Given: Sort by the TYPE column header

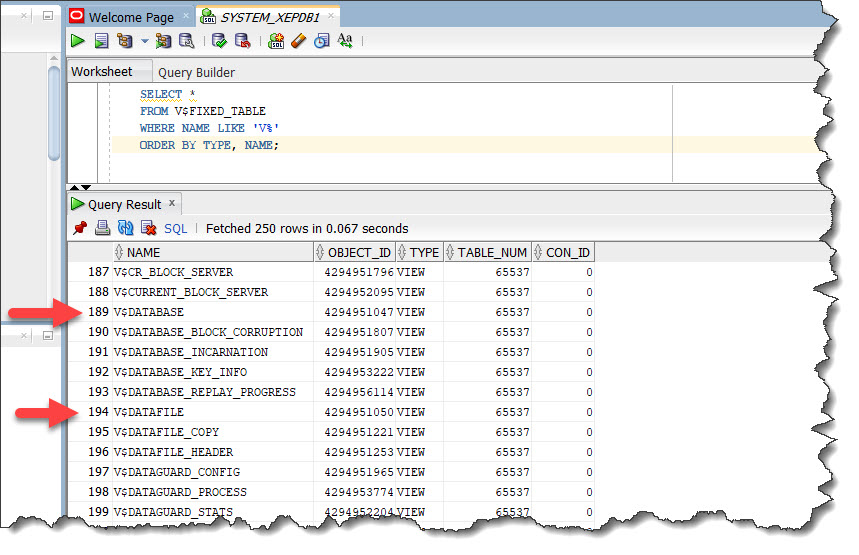Looking at the screenshot, I should pyautogui.click(x=420, y=253).
